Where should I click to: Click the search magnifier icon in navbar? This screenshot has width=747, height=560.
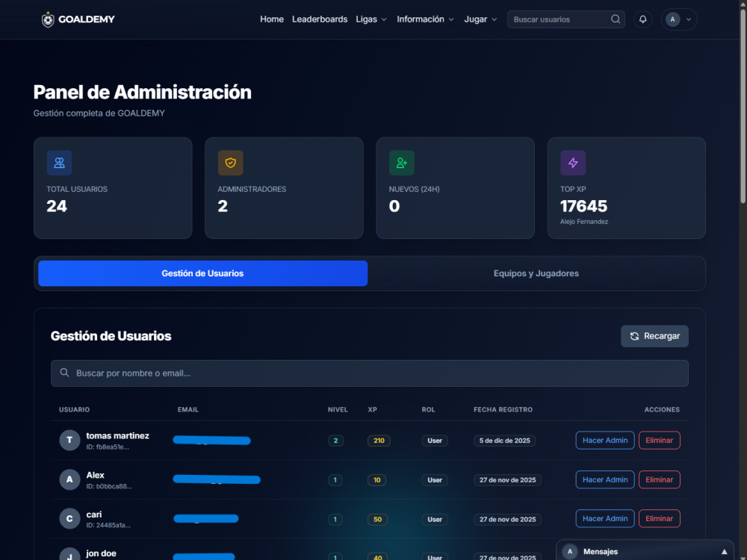[616, 19]
